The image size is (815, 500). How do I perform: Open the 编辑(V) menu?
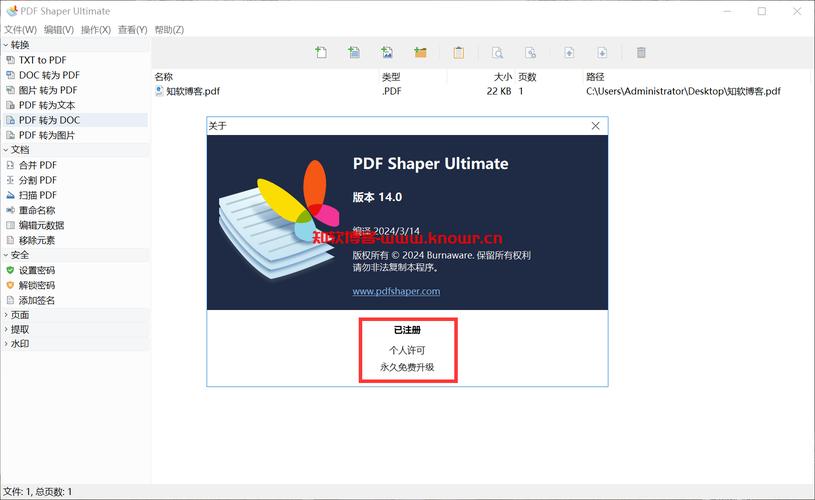59,30
